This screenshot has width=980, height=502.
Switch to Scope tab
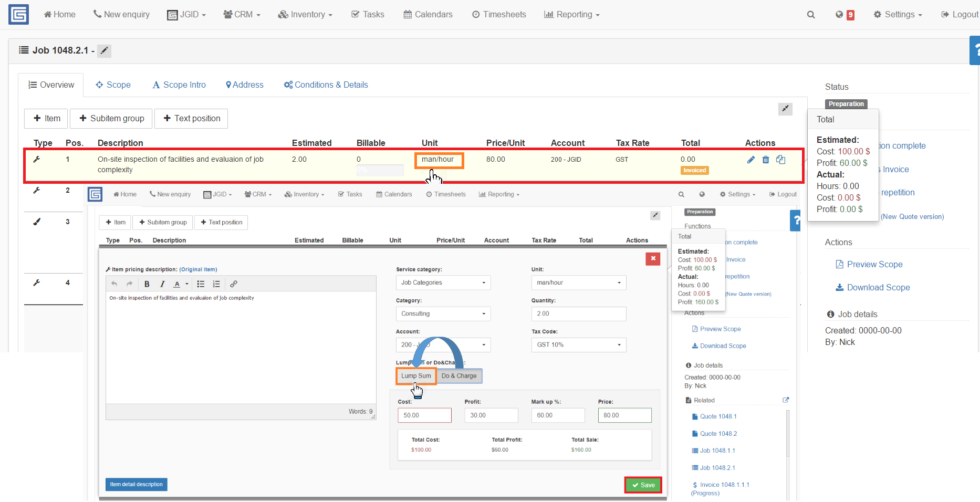113,85
